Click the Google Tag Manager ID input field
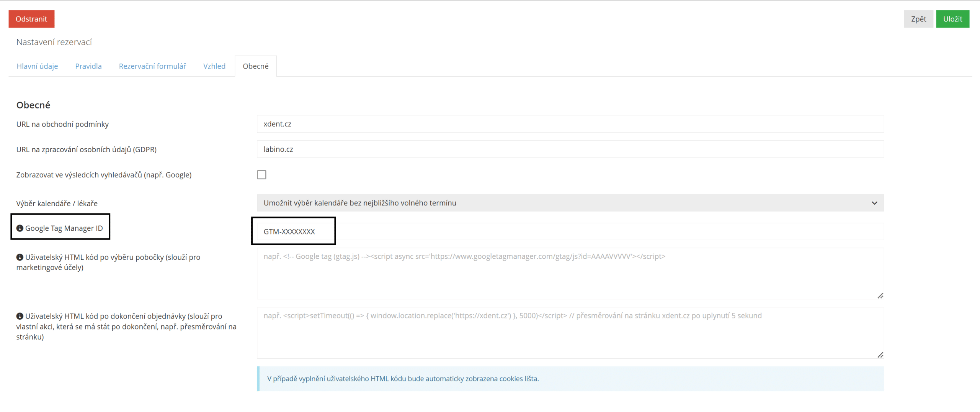This screenshot has height=412, width=980. 570,231
